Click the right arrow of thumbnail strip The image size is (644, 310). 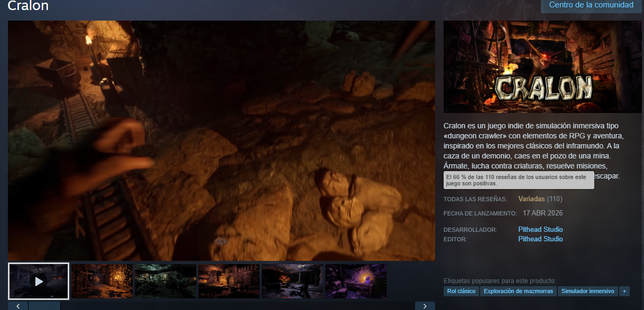(x=425, y=306)
